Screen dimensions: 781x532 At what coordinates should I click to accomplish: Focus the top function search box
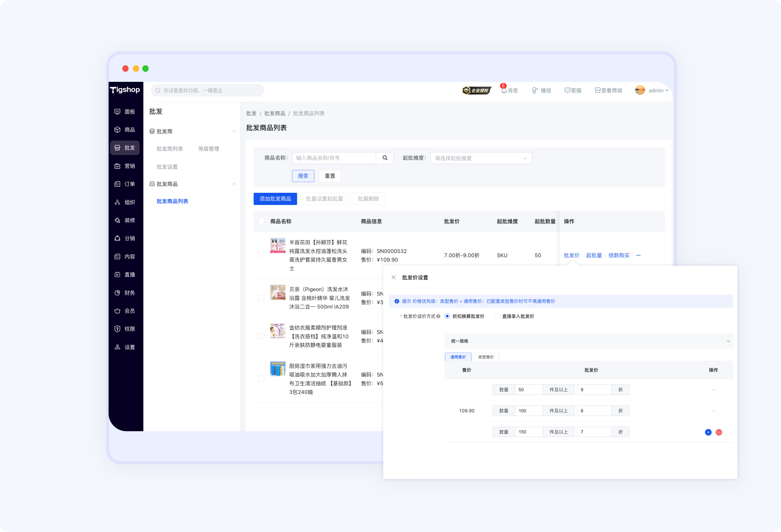point(207,90)
